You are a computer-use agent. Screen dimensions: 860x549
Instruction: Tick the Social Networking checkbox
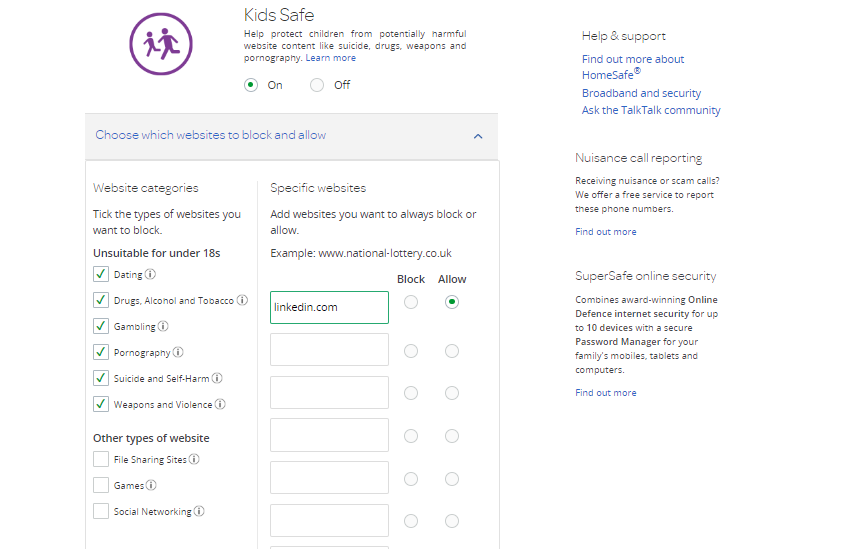[x=101, y=511]
